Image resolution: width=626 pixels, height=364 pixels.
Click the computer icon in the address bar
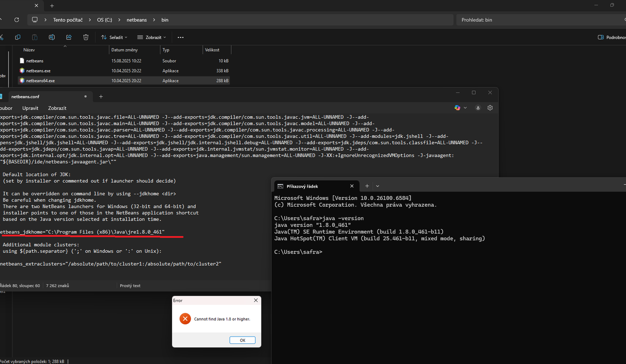[35, 20]
